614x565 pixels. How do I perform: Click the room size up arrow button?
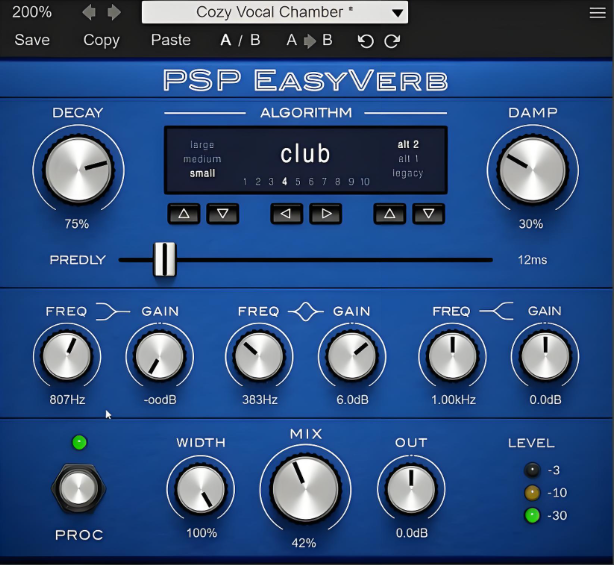(184, 214)
